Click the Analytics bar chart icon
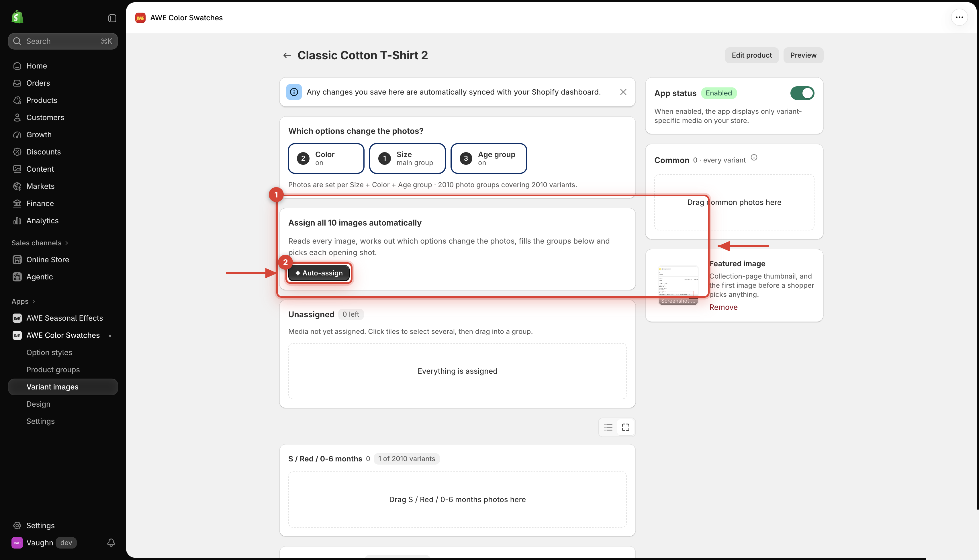Screen dimensions: 979x560 point(17,220)
